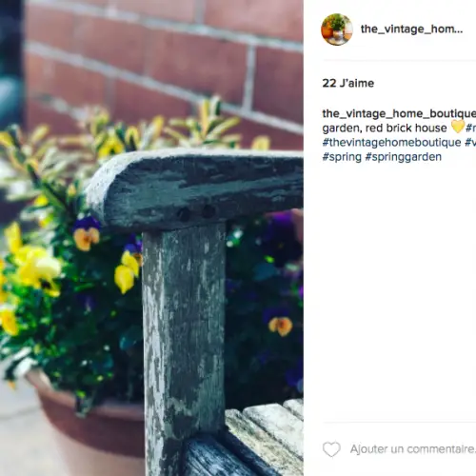Open the cut-off hashtag following #thevintagehomeboutique
This screenshot has width=476, height=476.
(x=470, y=142)
